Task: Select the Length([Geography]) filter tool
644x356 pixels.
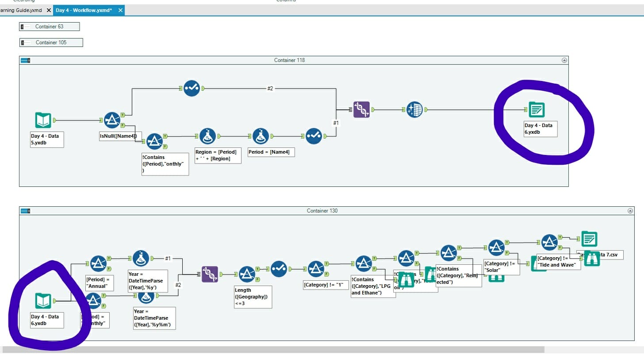Action: (247, 274)
